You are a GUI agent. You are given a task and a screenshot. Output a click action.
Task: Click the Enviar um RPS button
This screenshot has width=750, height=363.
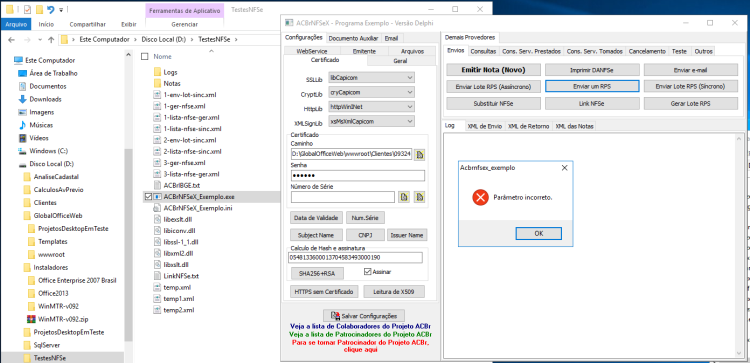point(592,86)
